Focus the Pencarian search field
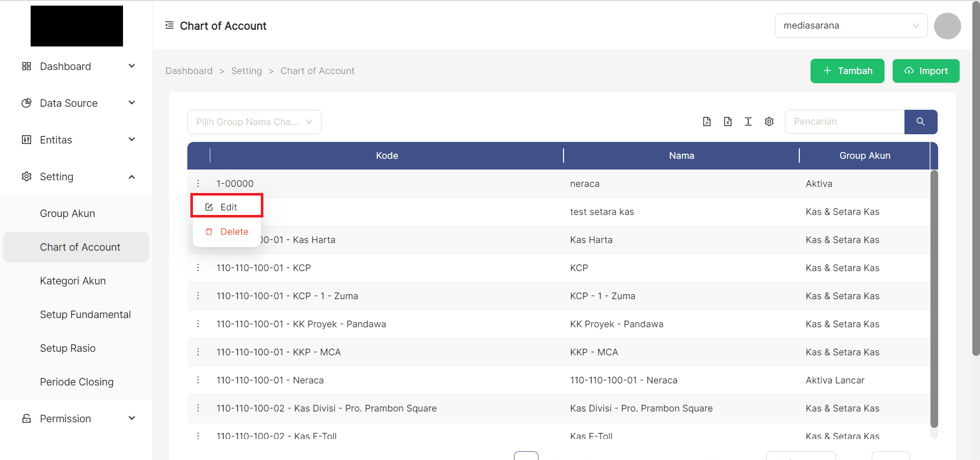Viewport: 980px width, 460px height. 844,122
